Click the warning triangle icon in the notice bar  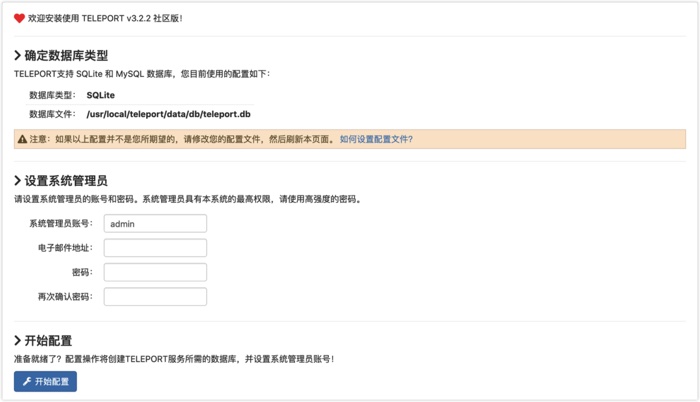click(22, 139)
